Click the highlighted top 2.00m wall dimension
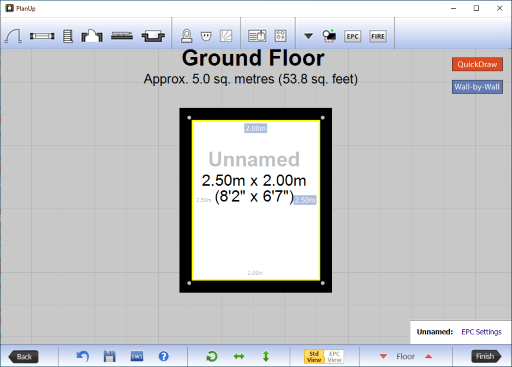 pos(256,128)
